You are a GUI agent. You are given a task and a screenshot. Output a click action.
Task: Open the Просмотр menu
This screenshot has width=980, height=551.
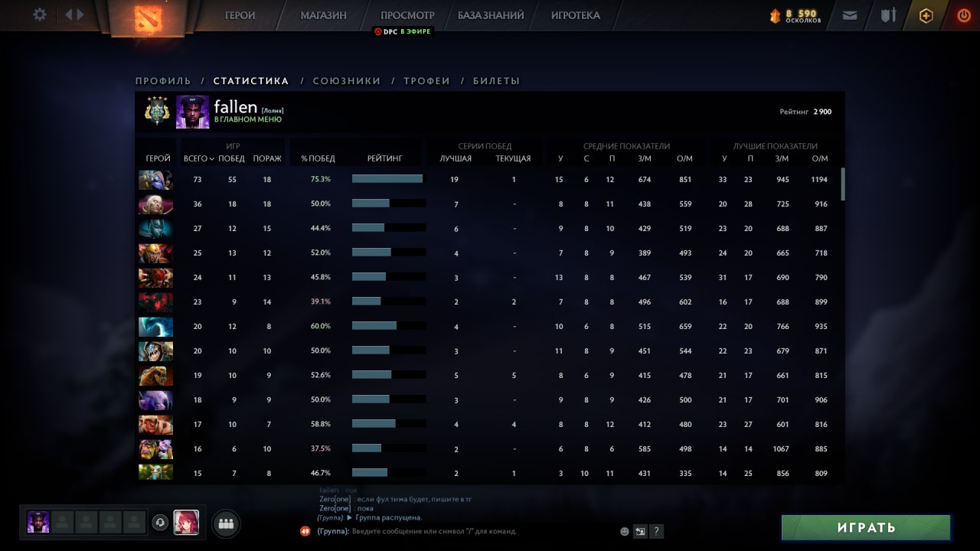(x=407, y=15)
